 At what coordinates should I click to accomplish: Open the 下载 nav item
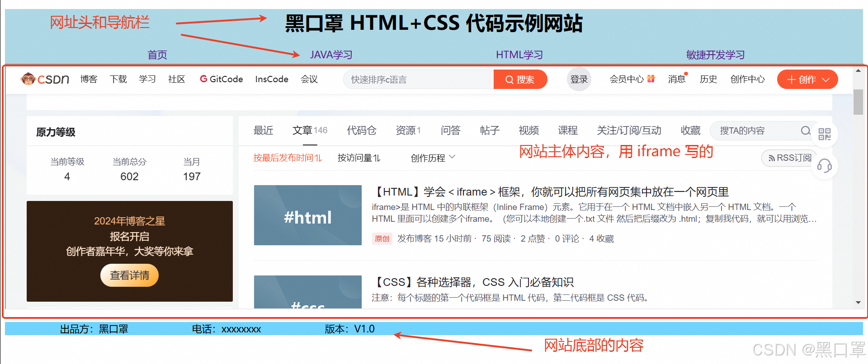tap(118, 79)
